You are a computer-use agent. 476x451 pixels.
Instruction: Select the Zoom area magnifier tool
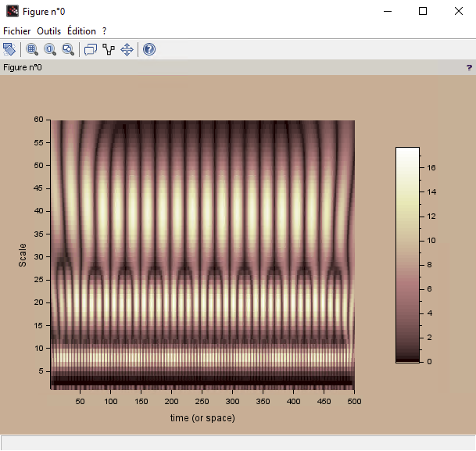click(x=32, y=49)
